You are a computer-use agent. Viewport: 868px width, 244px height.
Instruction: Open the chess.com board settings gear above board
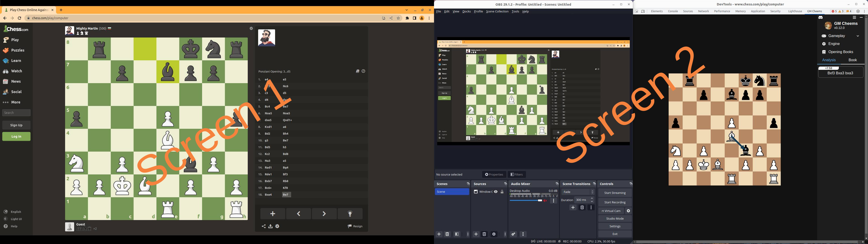point(251,29)
